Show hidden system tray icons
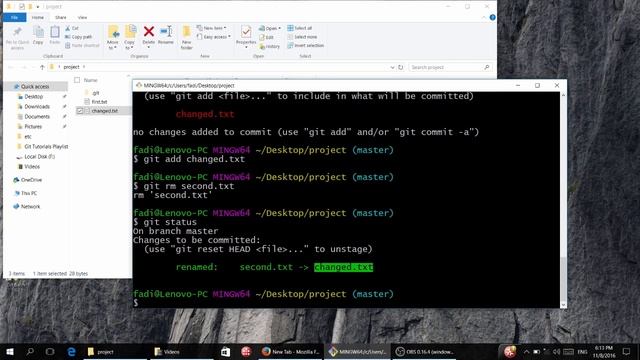640x360 pixels. point(526,351)
